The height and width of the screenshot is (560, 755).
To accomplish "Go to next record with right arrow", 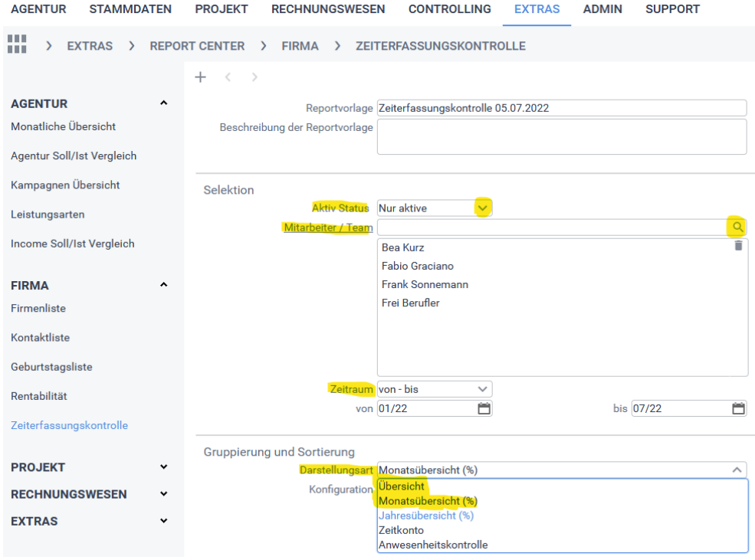I will pos(254,77).
